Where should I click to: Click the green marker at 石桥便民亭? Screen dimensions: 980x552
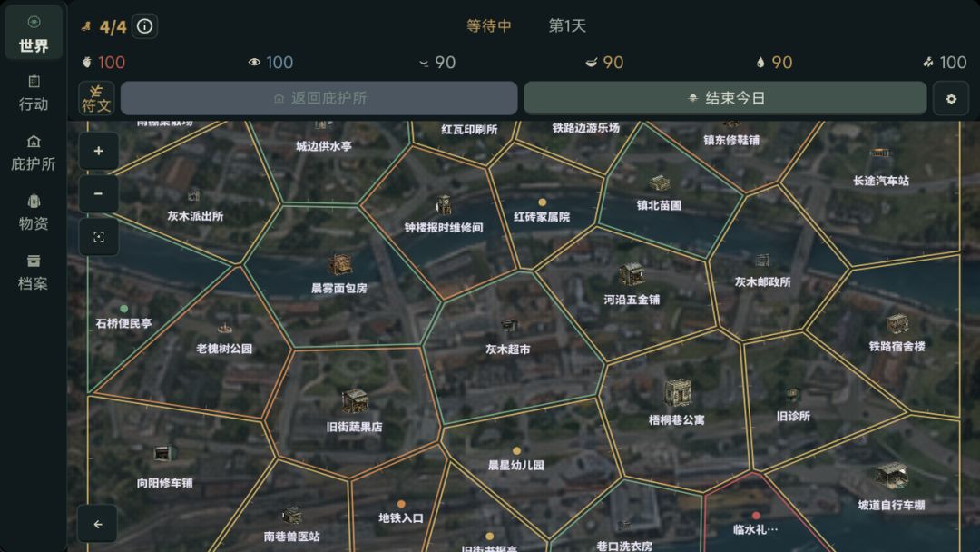coord(123,309)
